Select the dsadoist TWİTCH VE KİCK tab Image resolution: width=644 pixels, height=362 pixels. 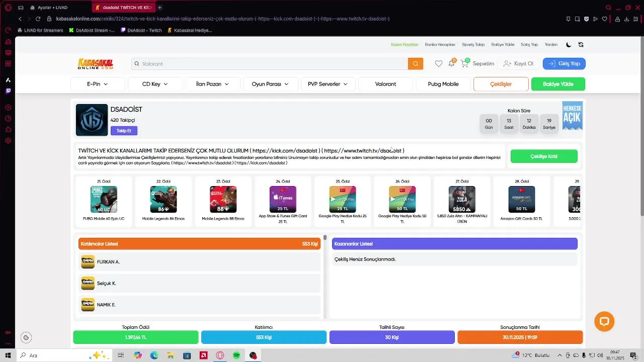[123, 8]
